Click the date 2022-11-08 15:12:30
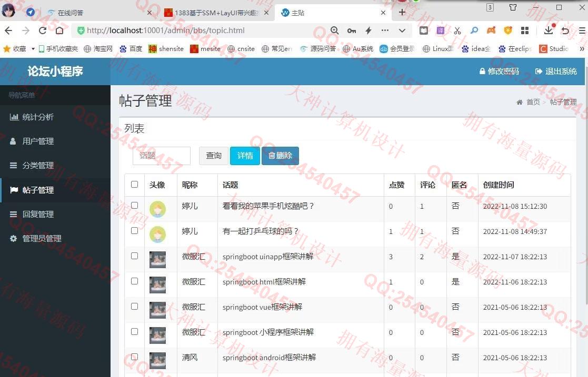The width and height of the screenshot is (588, 377). [515, 206]
